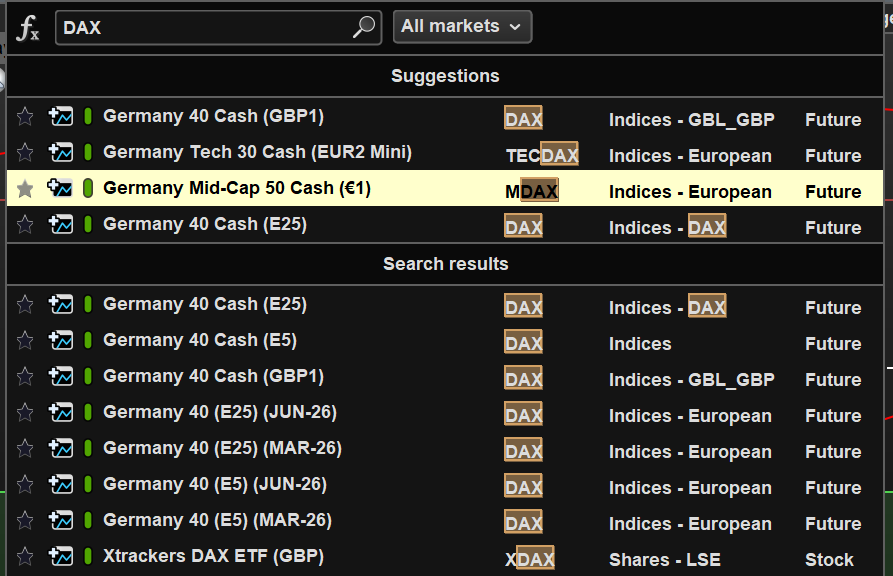Open chart icon for Search results Germany 40 Cash (E25)
893x576 pixels.
60,304
